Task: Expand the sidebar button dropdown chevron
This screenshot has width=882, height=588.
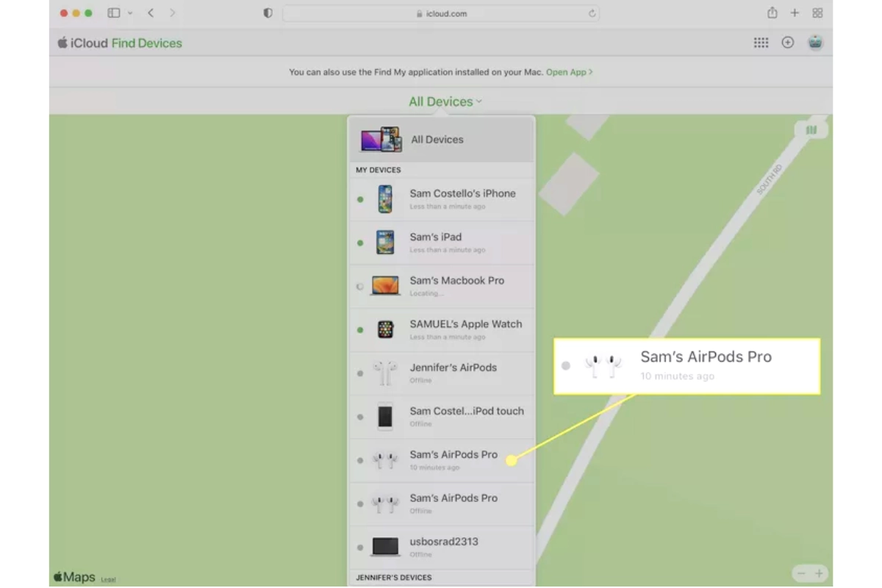Action: (130, 13)
